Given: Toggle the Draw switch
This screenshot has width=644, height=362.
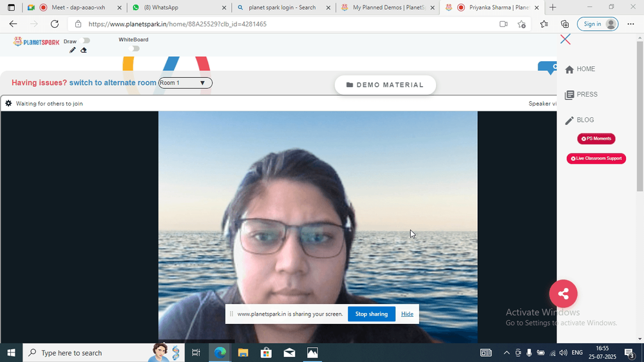Looking at the screenshot, I should point(86,41).
